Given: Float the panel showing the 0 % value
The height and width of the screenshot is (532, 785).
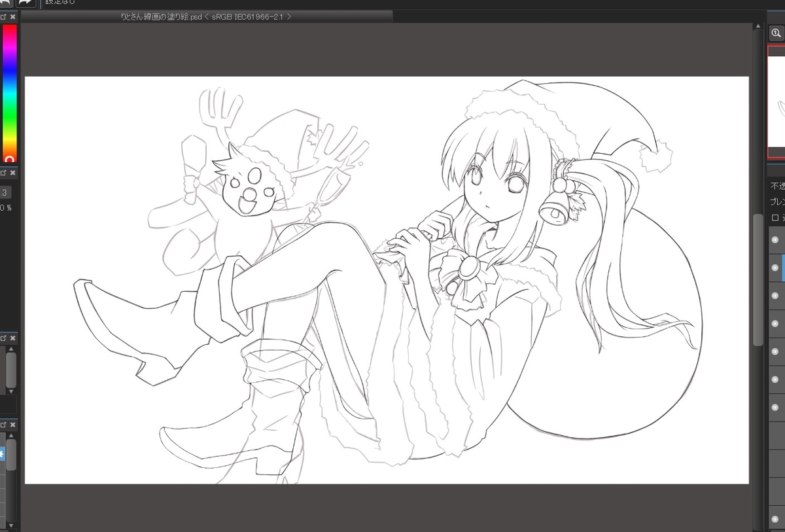Looking at the screenshot, I should click(3, 173).
